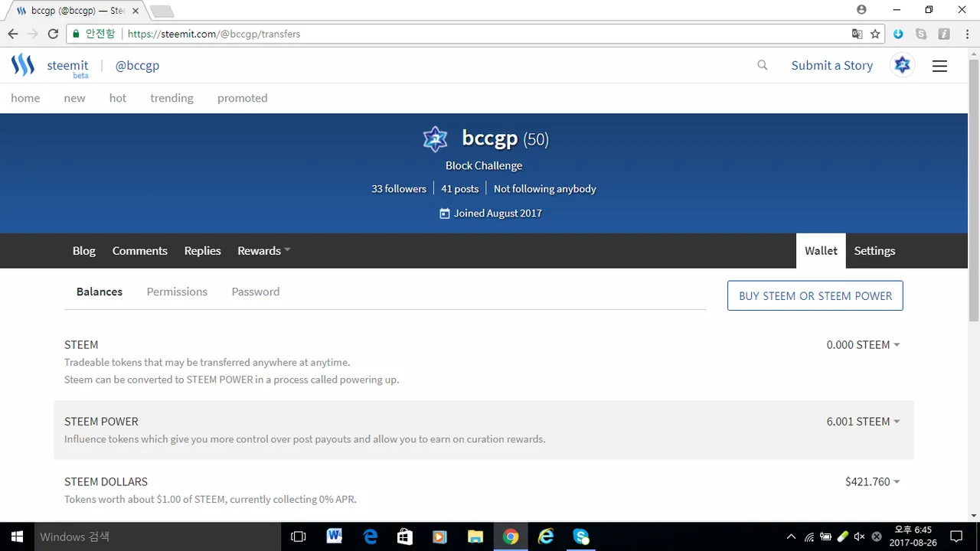
Task: Click the translate page icon
Action: (857, 34)
